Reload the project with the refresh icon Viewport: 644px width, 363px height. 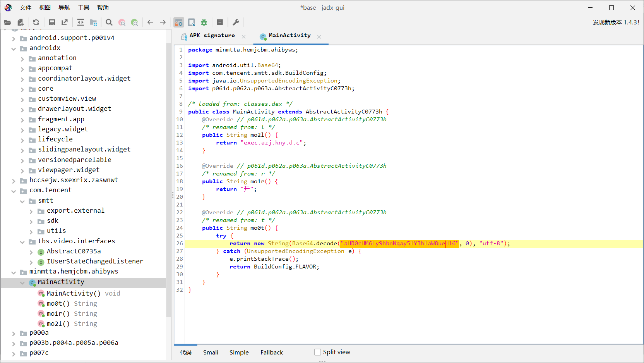pos(36,22)
